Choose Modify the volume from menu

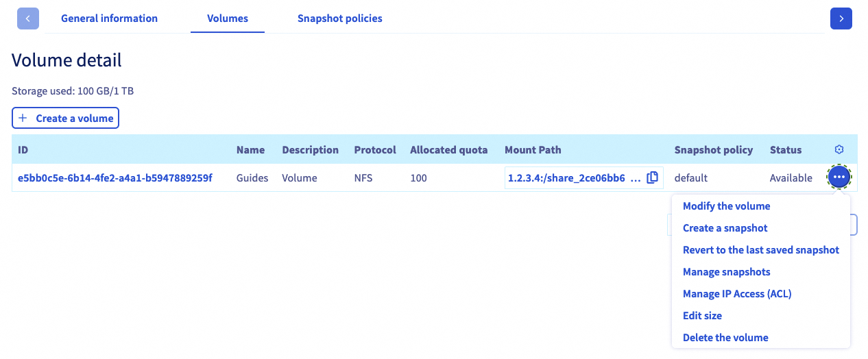pos(726,206)
